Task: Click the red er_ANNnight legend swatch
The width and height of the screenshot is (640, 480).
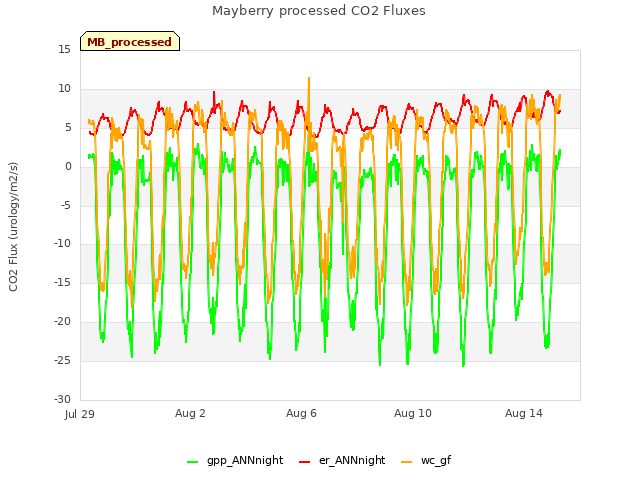Action: (304, 462)
